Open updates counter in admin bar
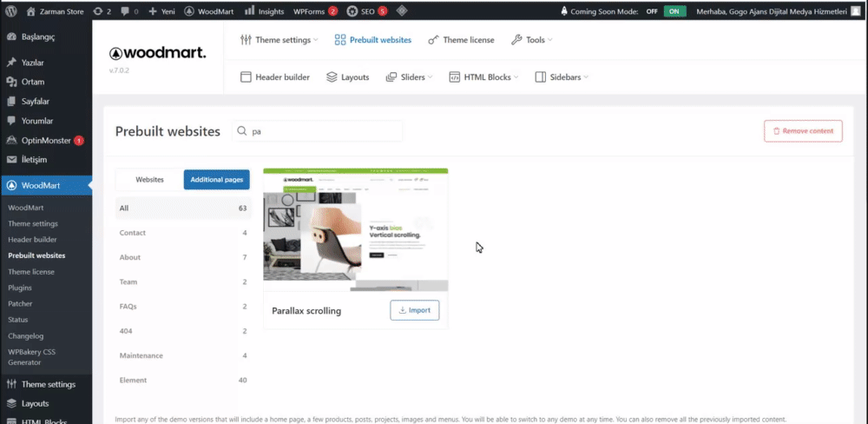The height and width of the screenshot is (424, 868). tap(102, 11)
